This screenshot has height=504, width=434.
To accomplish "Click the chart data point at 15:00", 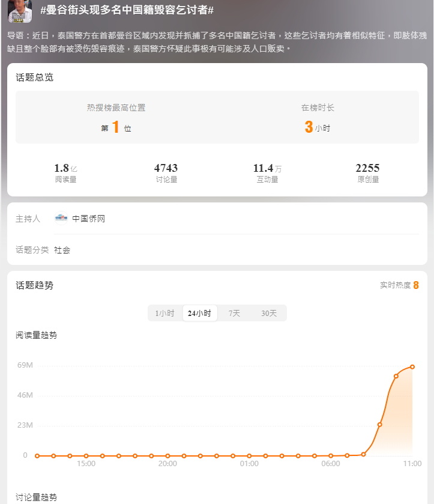I will point(86,456).
